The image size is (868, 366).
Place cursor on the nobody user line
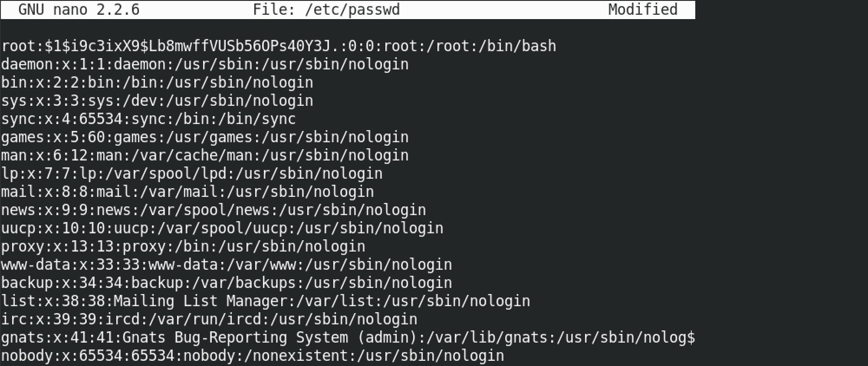coord(253,356)
